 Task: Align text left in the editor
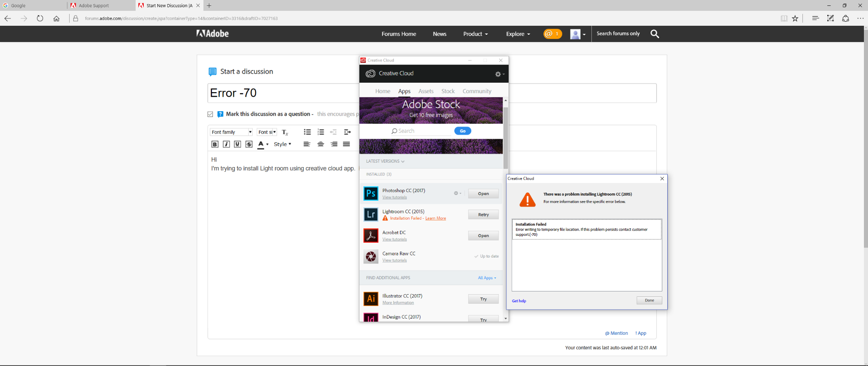(307, 144)
